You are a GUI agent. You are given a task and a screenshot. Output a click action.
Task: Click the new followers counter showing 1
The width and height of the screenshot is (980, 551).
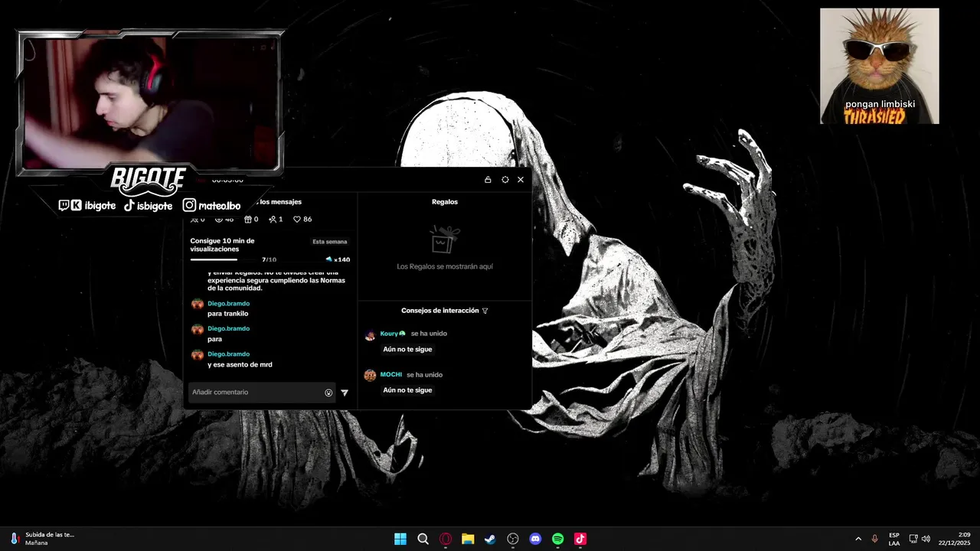pyautogui.click(x=276, y=220)
